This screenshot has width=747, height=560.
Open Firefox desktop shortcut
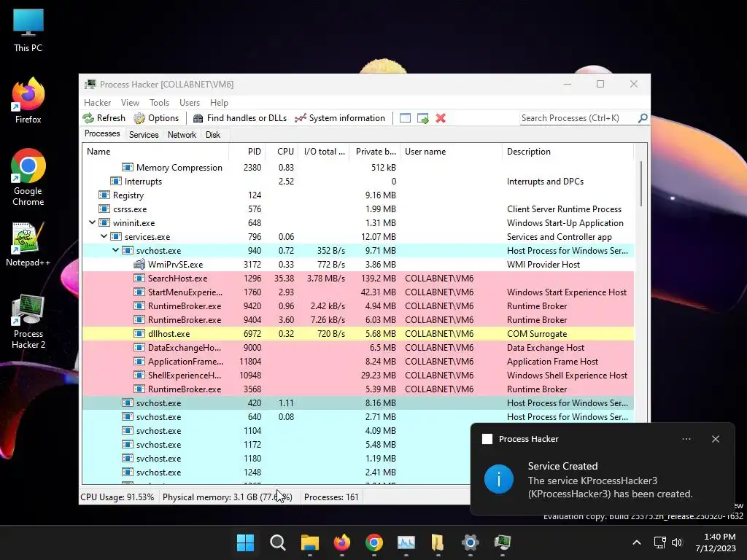[28, 101]
